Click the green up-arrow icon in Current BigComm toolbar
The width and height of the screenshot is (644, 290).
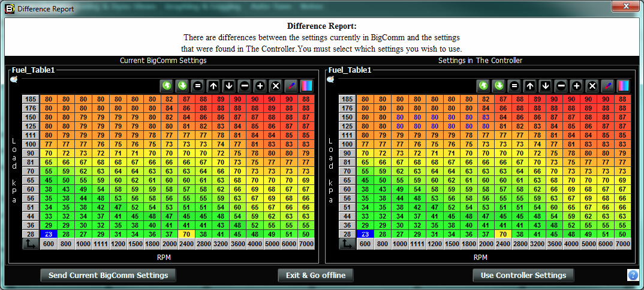point(166,86)
